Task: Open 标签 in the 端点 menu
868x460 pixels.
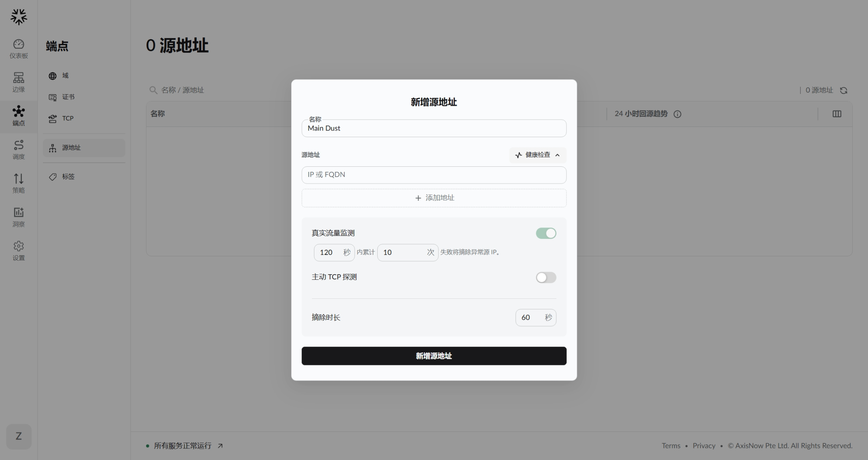Action: [84, 177]
